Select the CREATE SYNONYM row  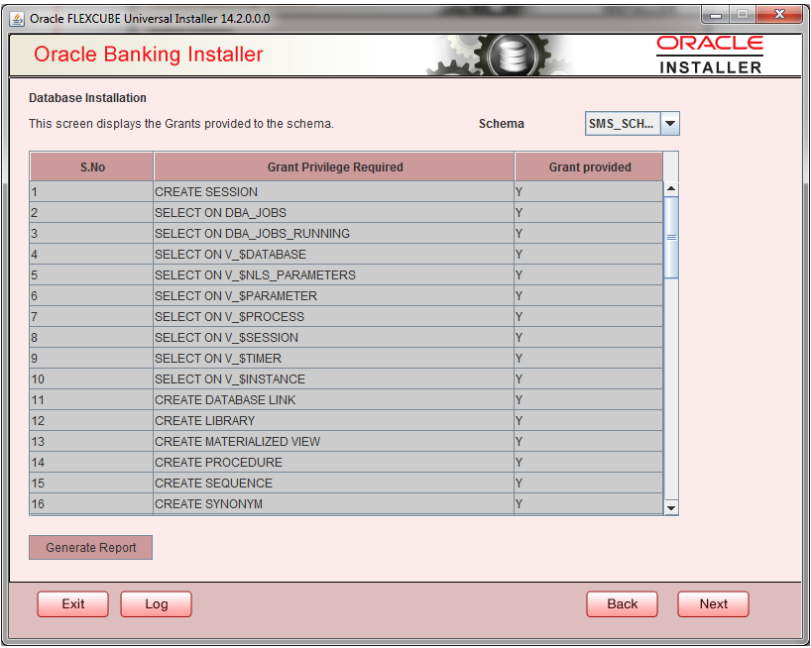pyautogui.click(x=346, y=504)
